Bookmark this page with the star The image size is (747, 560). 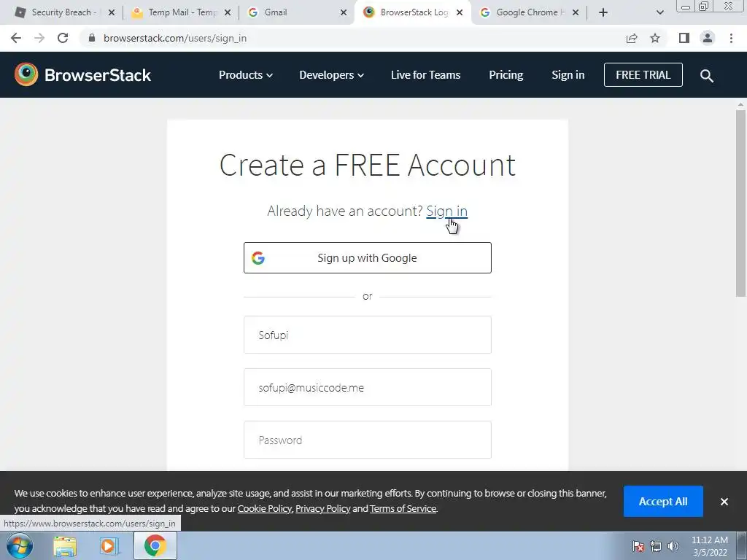pyautogui.click(x=655, y=38)
